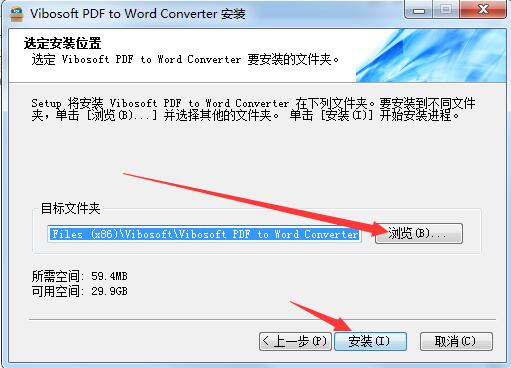Click the 选定安装位置 heading
Image resolution: width=511 pixels, height=368 pixels.
pyautogui.click(x=62, y=43)
